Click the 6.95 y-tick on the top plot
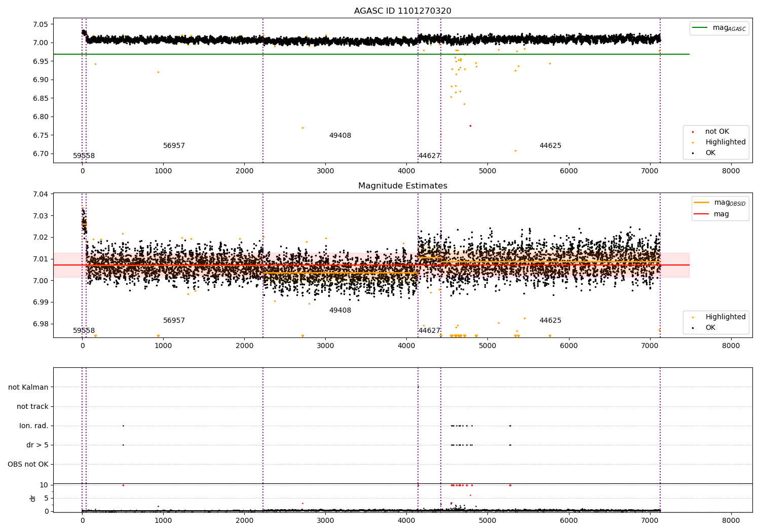 coord(41,61)
